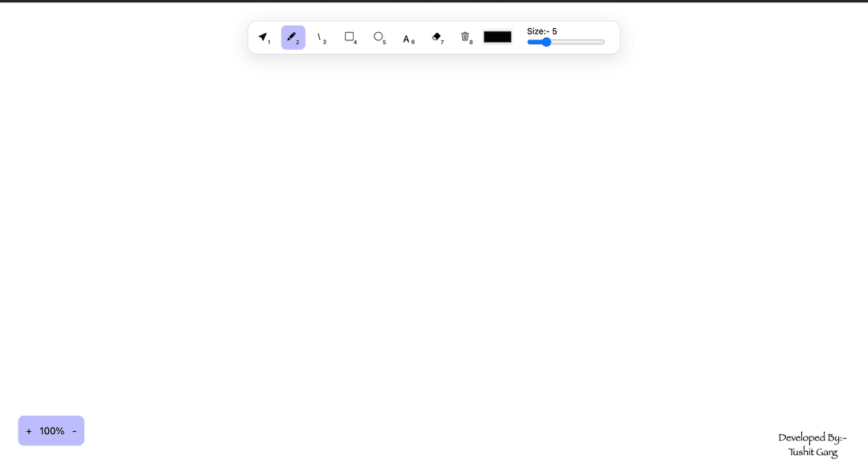The height and width of the screenshot is (476, 868).
Task: Choose the Line tool
Action: [321, 38]
